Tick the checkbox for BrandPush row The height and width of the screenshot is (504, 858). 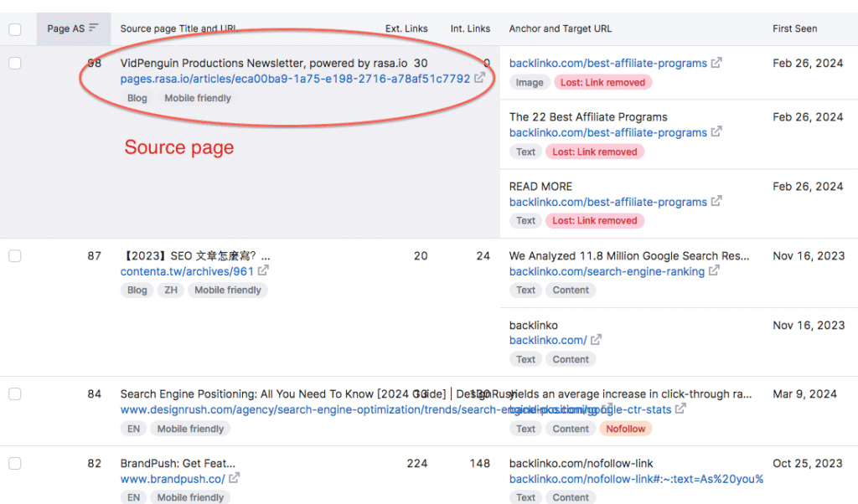15,463
